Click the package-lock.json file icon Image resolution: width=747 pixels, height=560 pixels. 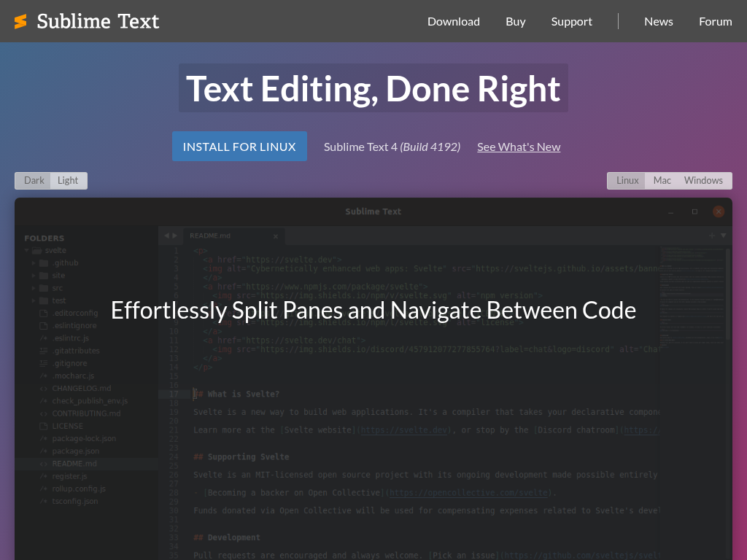coord(44,438)
